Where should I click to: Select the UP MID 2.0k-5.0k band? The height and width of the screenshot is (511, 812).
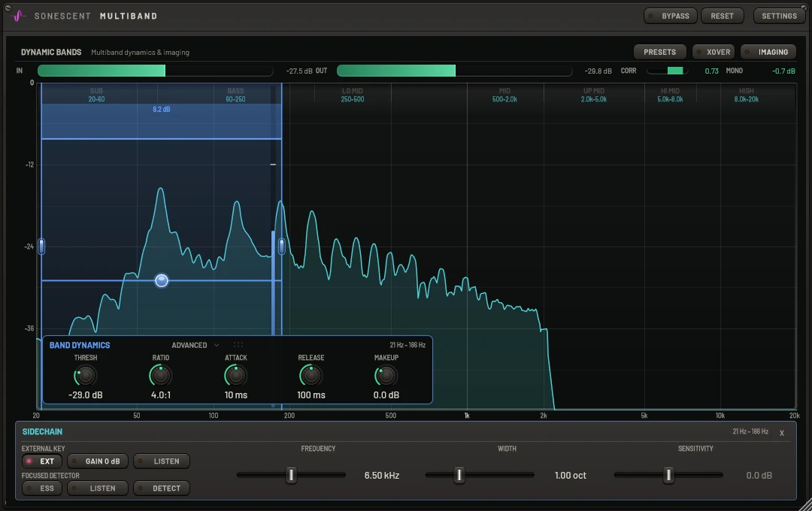[x=593, y=95]
